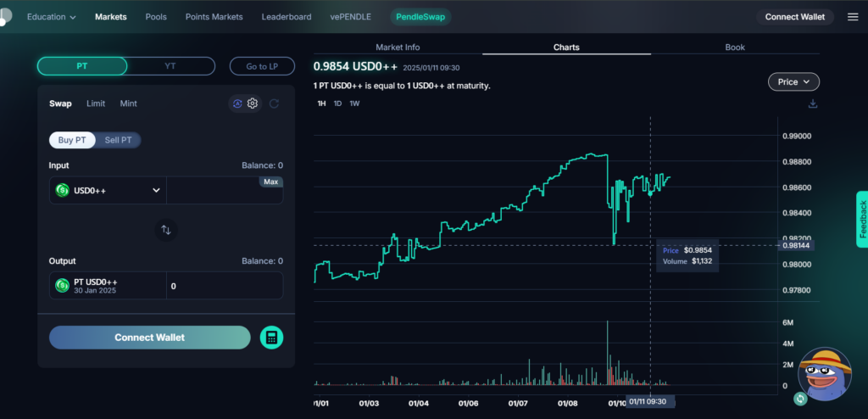Click the refresh icon beside settings
This screenshot has height=419, width=868.
(x=274, y=103)
